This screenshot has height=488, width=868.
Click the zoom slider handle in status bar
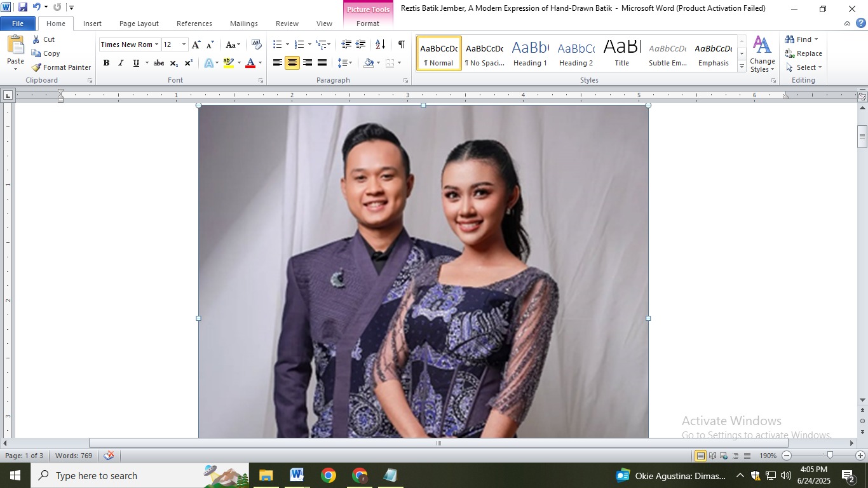click(x=829, y=456)
